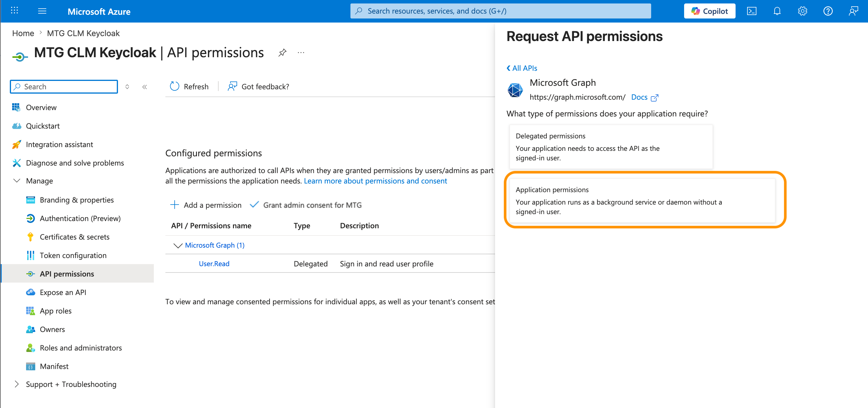The width and height of the screenshot is (868, 408).
Task: Expand Support + Troubleshooting section
Action: 16,384
